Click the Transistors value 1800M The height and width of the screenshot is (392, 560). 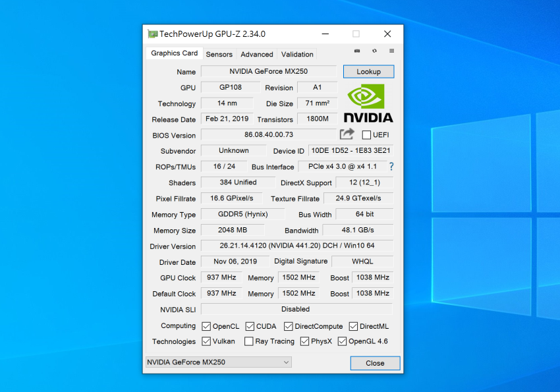tap(317, 119)
